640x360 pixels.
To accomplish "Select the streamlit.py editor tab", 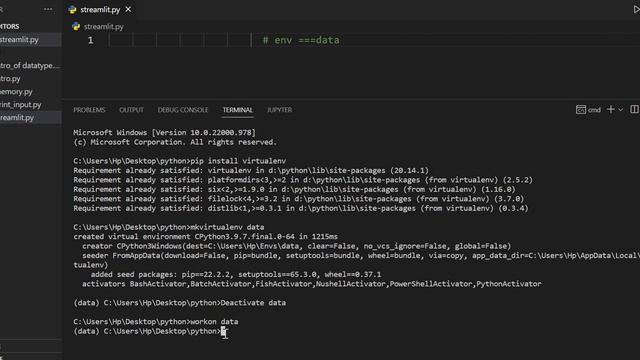I will 100,9.
